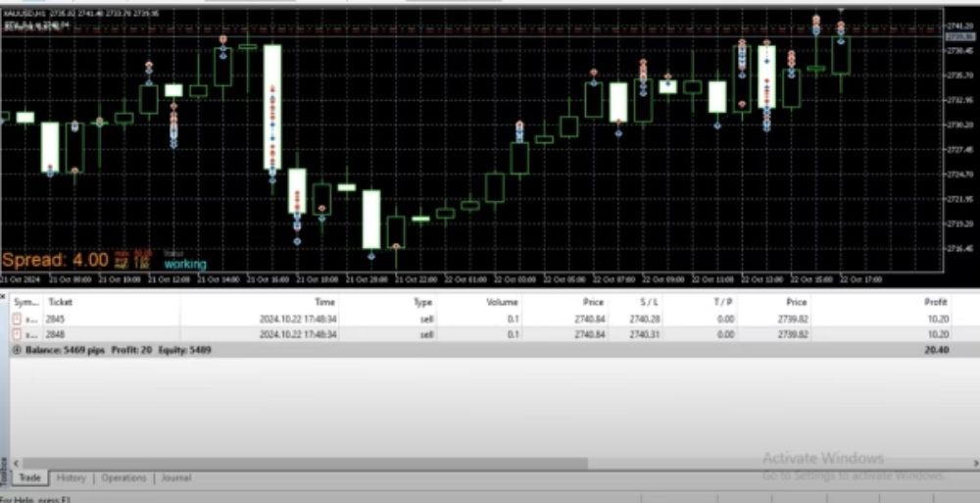
Task: Close the Toolbox terminal panel
Action: tap(4, 460)
